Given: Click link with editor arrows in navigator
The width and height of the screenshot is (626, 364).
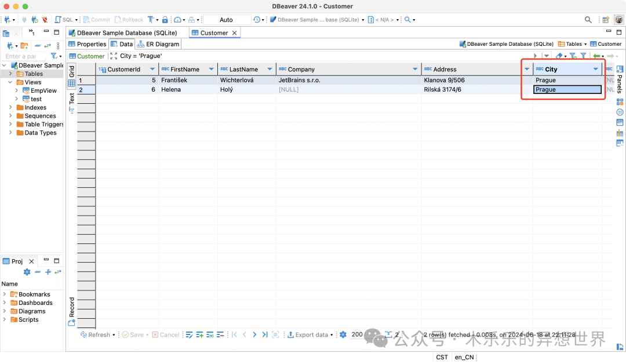Looking at the screenshot, I should click(48, 45).
